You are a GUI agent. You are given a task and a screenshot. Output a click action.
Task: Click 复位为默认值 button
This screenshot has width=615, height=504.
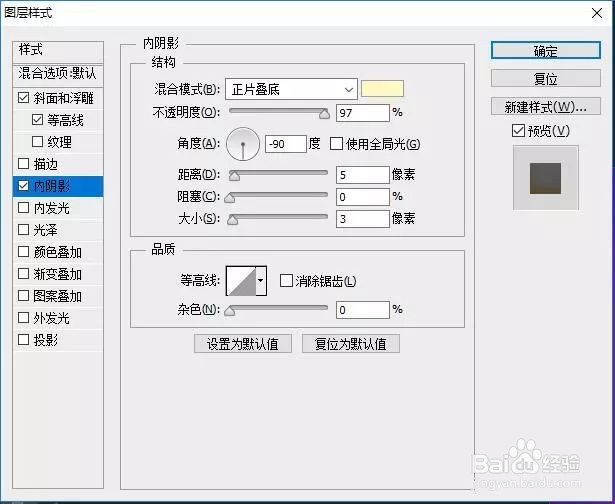pos(351,344)
